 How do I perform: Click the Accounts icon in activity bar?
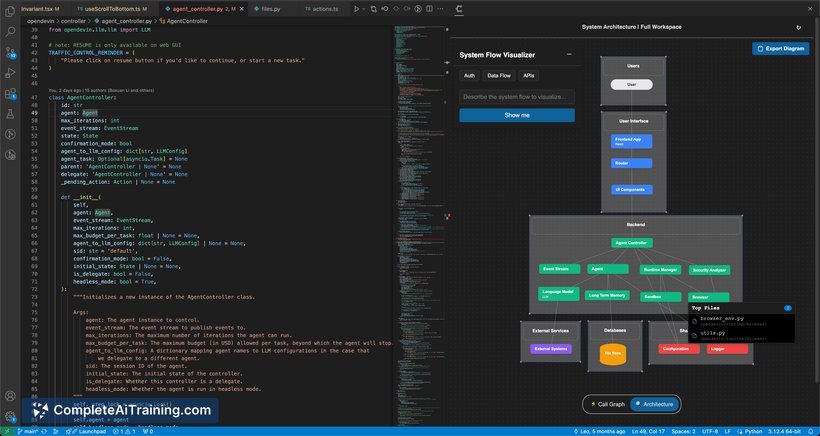coord(10,396)
